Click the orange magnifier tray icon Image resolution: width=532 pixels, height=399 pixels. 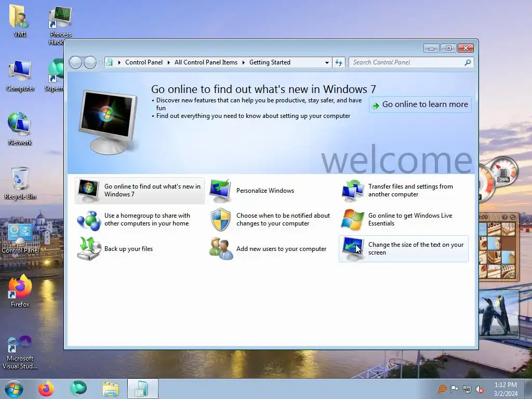pos(442,389)
